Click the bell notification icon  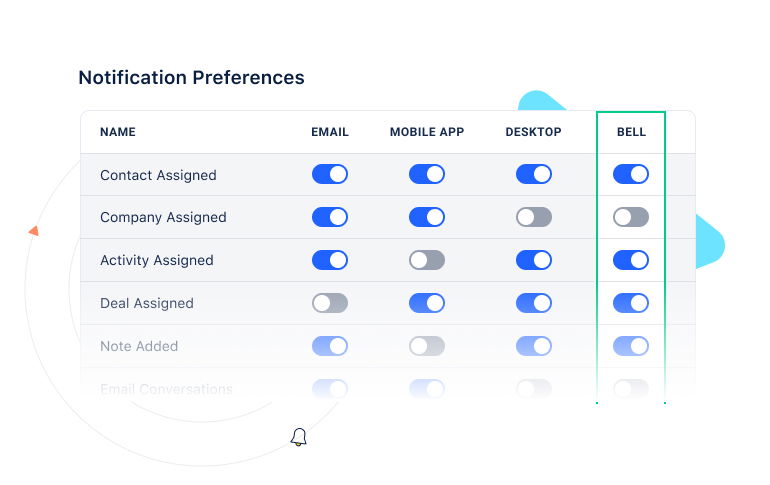click(298, 437)
